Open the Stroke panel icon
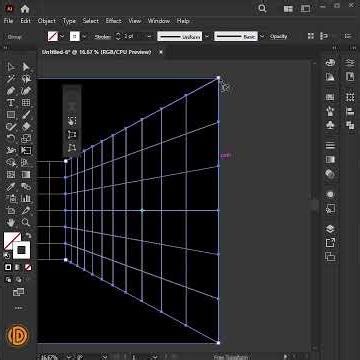 tap(330, 146)
